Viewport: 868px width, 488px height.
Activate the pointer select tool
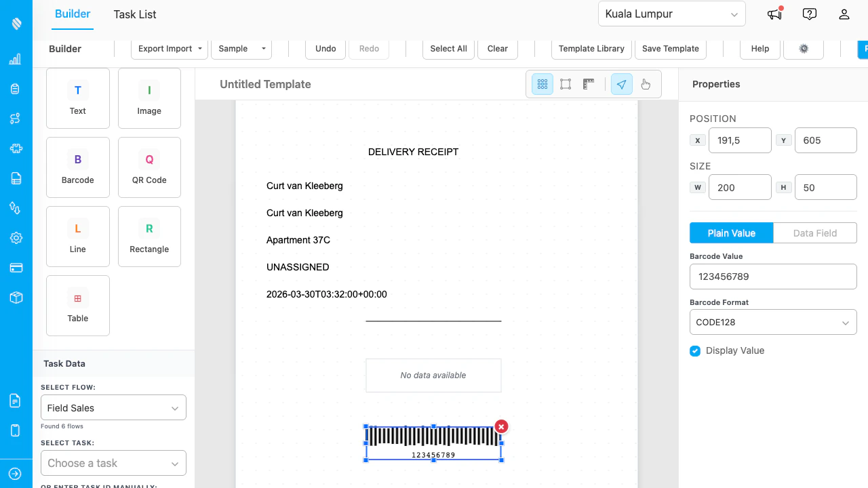point(621,84)
